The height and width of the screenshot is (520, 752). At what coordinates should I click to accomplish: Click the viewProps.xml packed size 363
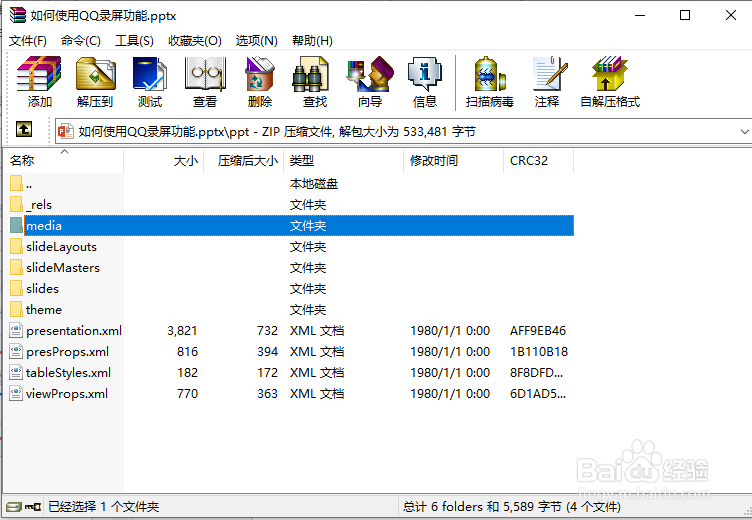pyautogui.click(x=267, y=394)
